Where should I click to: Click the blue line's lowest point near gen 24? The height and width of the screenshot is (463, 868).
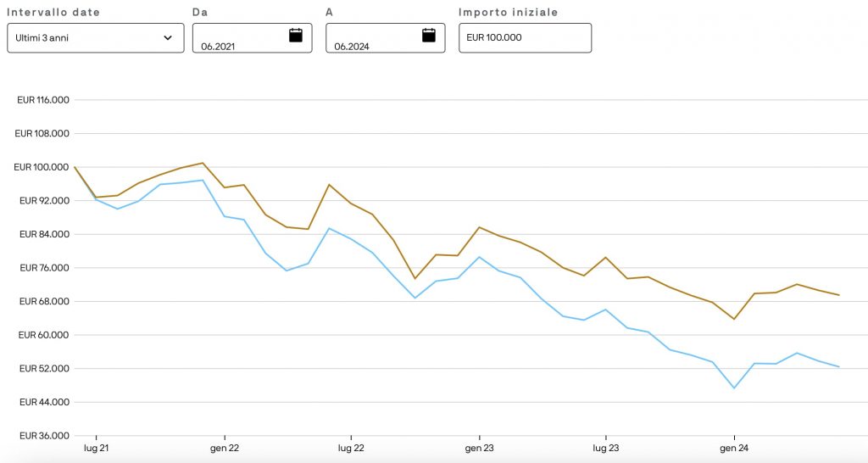click(x=733, y=388)
